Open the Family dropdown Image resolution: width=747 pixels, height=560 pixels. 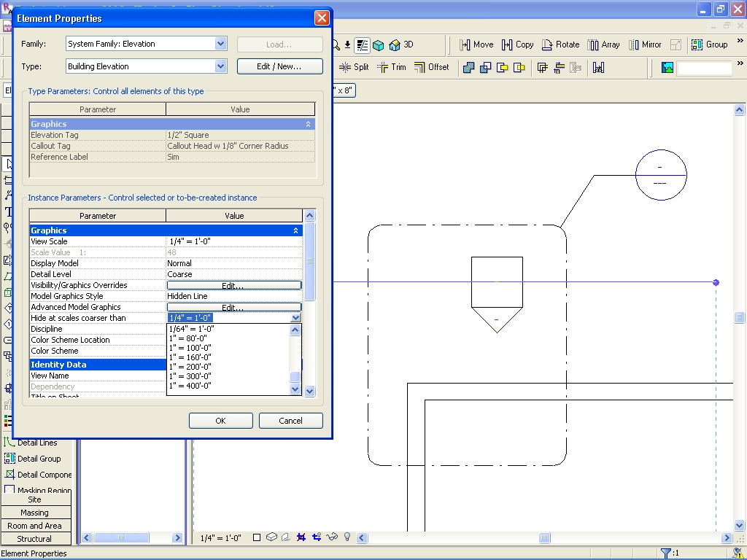(220, 44)
